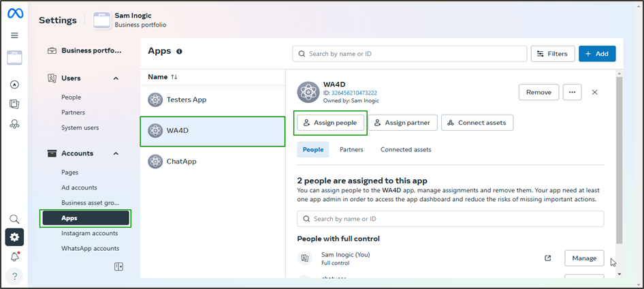Switch to Connected assets tab

406,149
